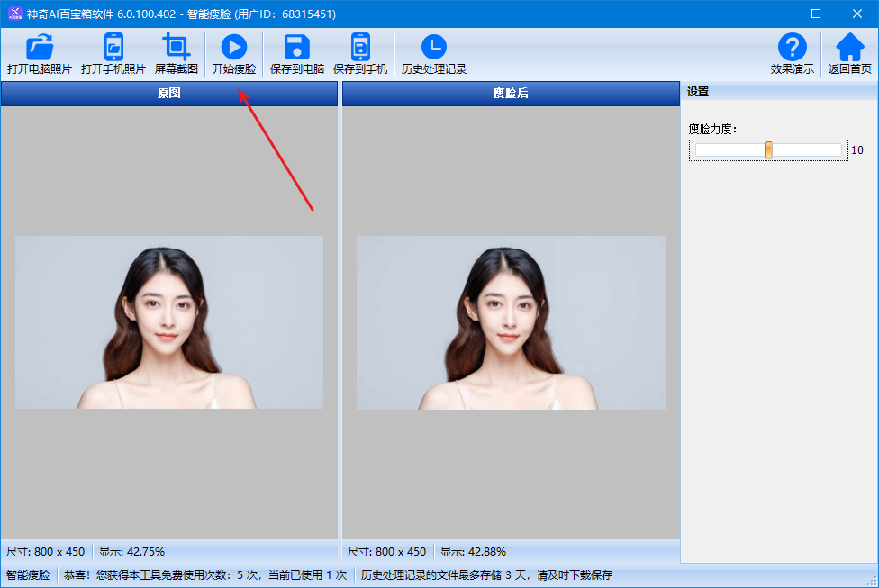This screenshot has width=879, height=588.
Task: Select the 瘦脸后 panel header
Action: coord(511,93)
